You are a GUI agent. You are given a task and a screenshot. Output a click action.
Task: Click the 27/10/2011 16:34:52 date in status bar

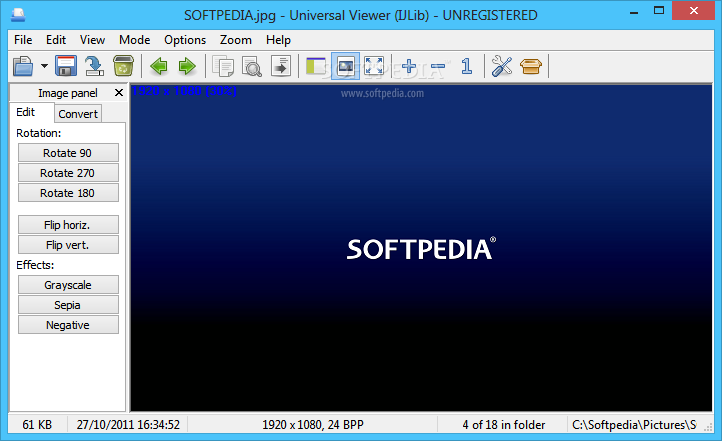(128, 424)
